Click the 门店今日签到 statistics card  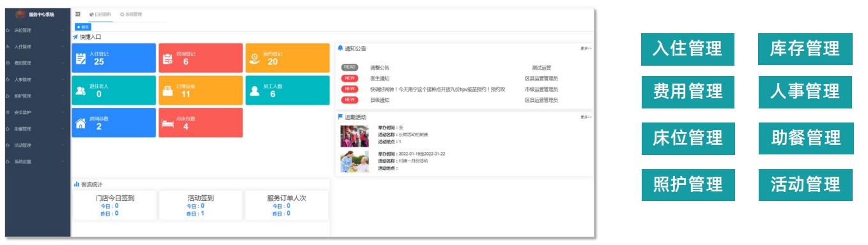115,205
